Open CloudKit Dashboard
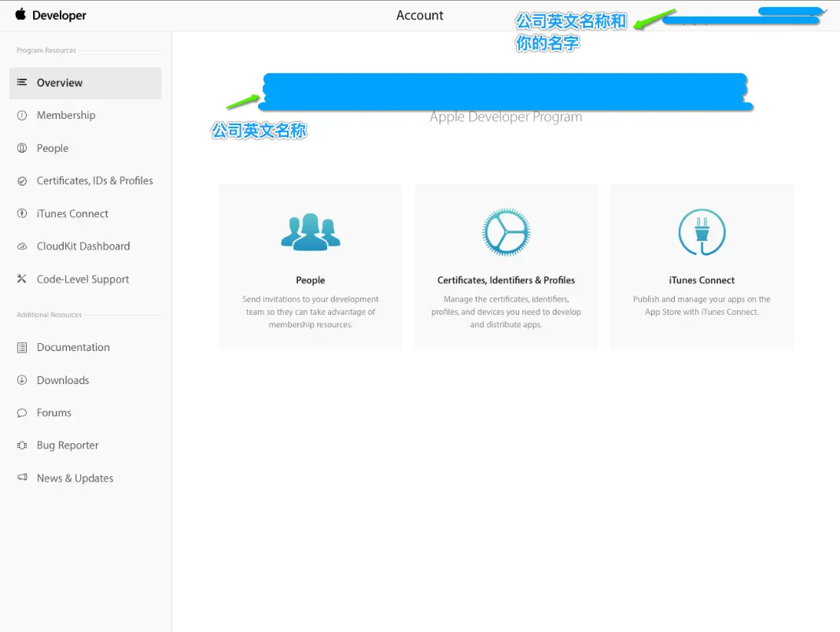The width and height of the screenshot is (840, 632). (83, 246)
